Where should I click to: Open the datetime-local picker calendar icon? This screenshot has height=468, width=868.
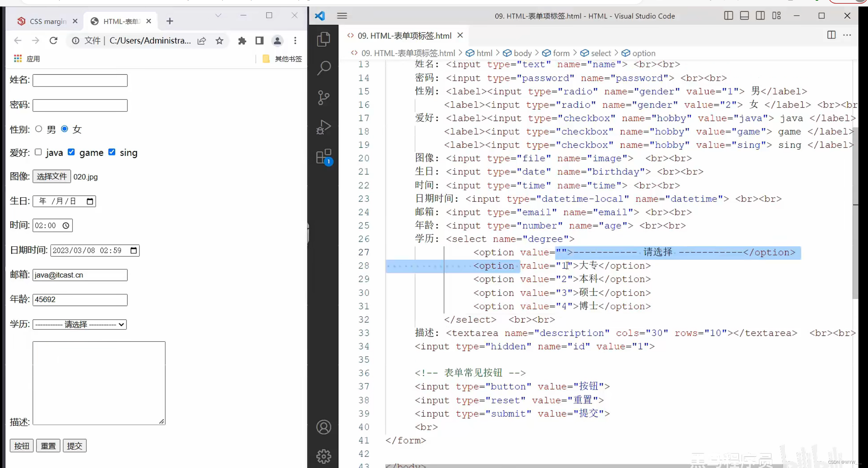tap(133, 250)
